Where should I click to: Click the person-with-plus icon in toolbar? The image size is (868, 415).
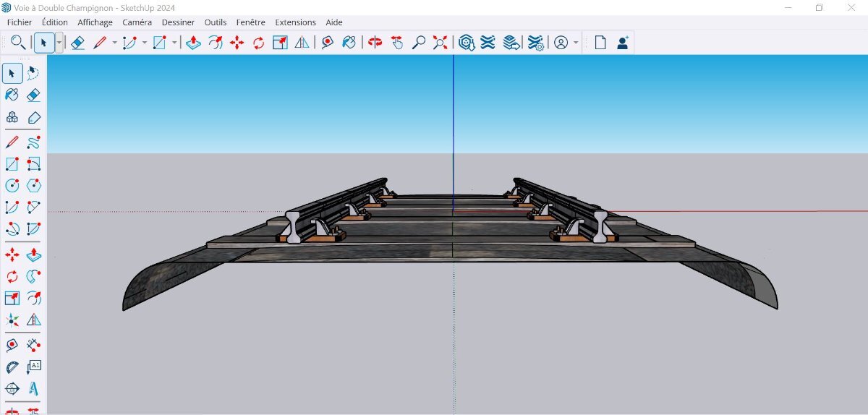click(622, 43)
